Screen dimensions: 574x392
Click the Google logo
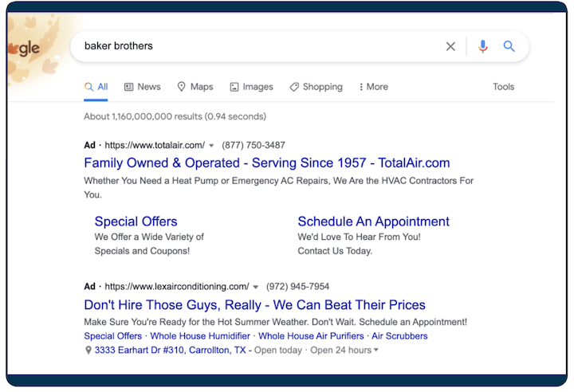27,49
